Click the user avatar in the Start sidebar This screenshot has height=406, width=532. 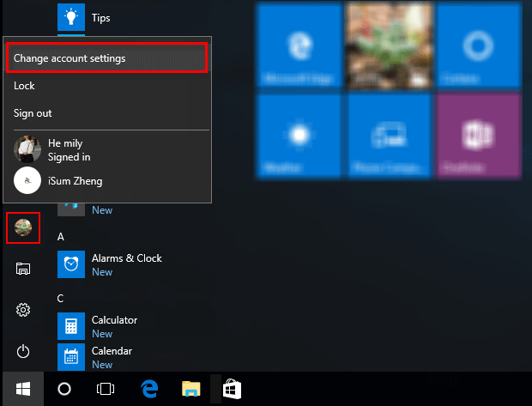(x=24, y=228)
